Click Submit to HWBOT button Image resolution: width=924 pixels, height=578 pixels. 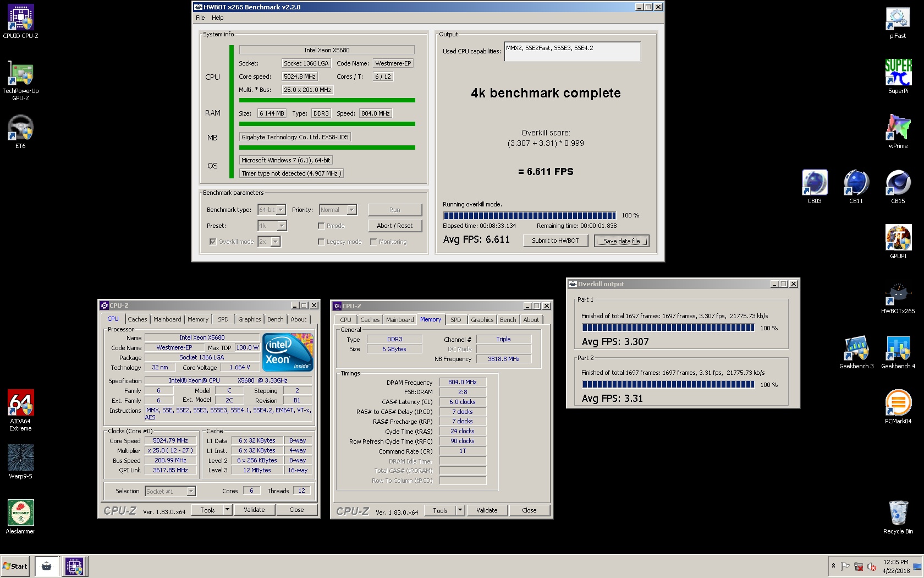click(555, 241)
